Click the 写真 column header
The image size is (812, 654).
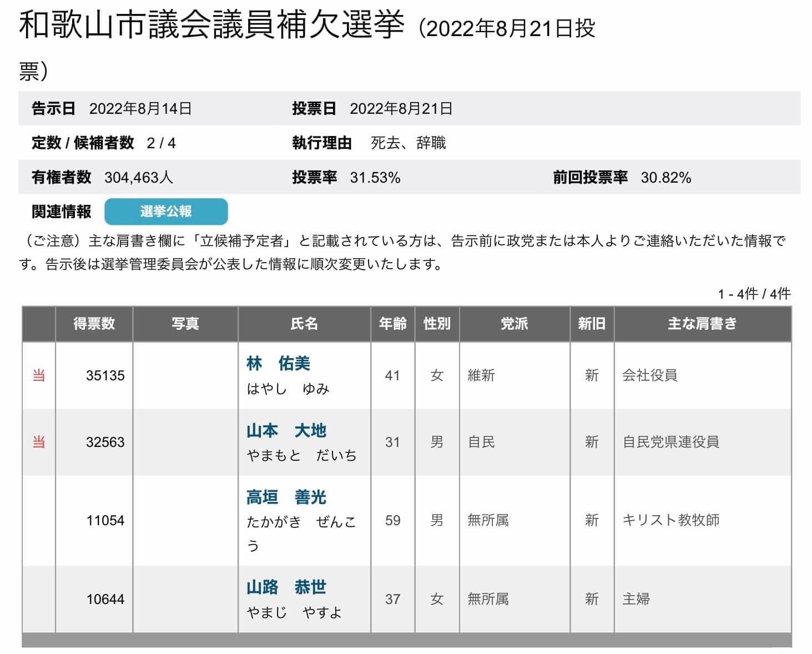click(x=185, y=324)
